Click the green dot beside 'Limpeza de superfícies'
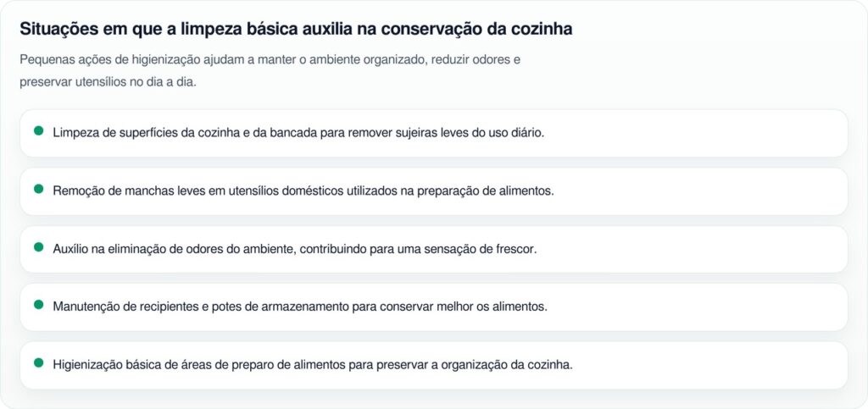 [38, 131]
